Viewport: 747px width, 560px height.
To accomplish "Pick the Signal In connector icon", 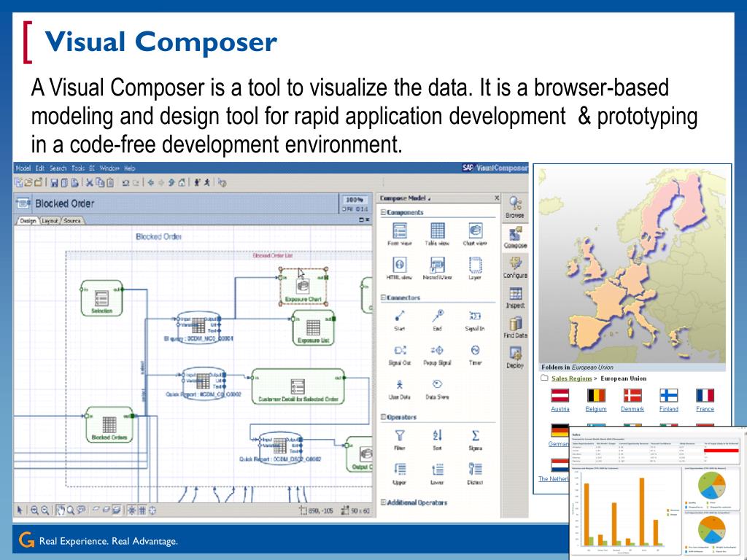I will 475,316.
